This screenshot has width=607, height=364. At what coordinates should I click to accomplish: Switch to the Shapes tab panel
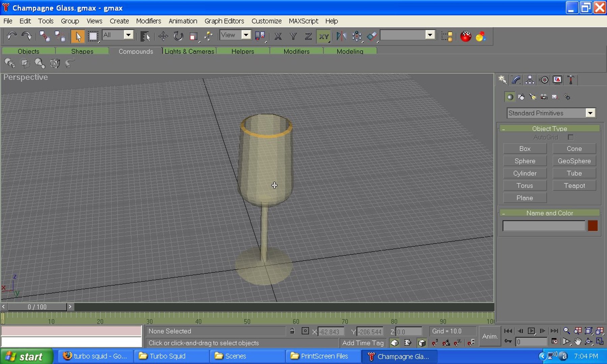(82, 51)
